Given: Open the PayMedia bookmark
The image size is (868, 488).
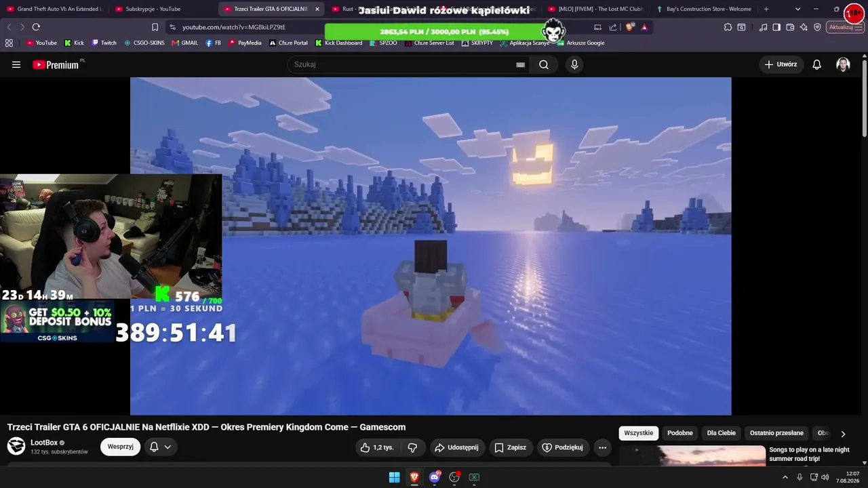Looking at the screenshot, I should point(244,43).
